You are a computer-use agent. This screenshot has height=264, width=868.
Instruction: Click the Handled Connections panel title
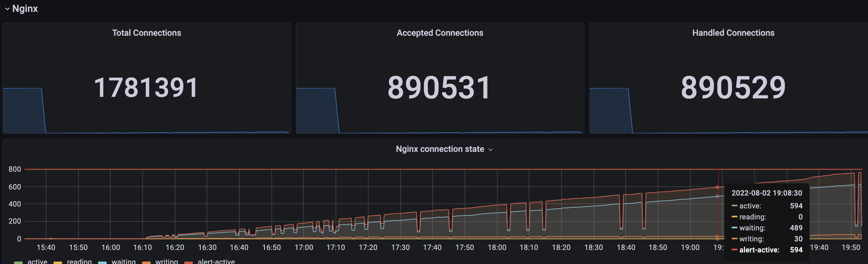pos(733,33)
